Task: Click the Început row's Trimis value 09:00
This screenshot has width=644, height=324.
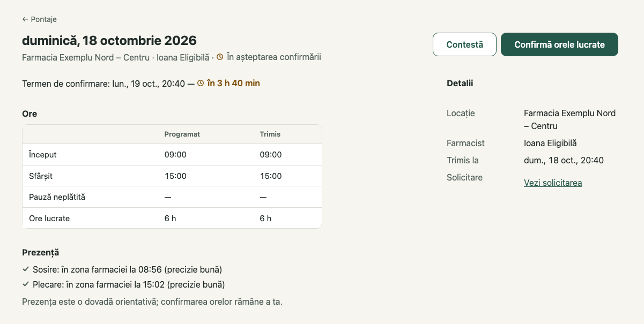Action: (x=271, y=155)
